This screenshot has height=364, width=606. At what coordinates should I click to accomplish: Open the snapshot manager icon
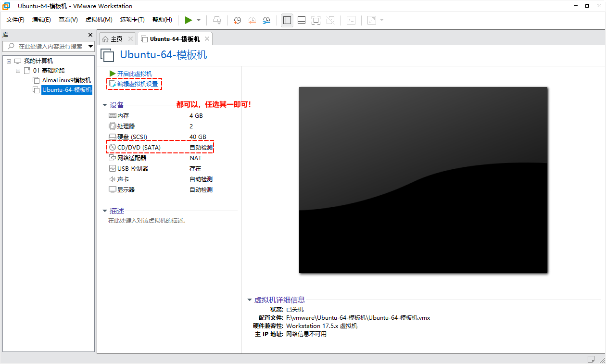tap(266, 20)
